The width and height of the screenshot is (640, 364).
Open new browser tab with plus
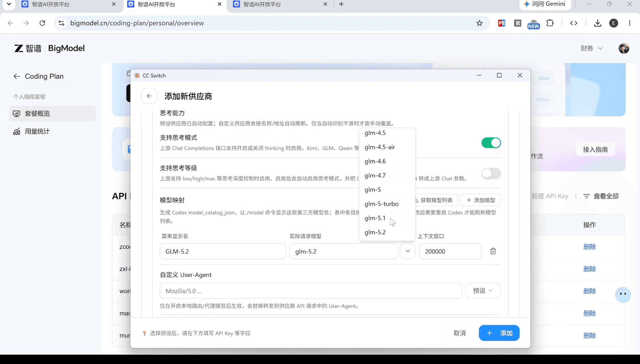tap(341, 4)
